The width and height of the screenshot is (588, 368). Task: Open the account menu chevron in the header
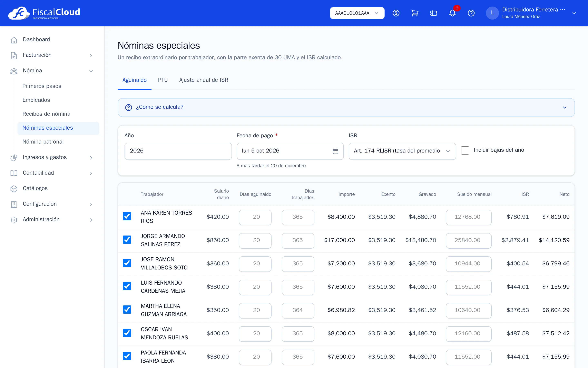pos(574,13)
